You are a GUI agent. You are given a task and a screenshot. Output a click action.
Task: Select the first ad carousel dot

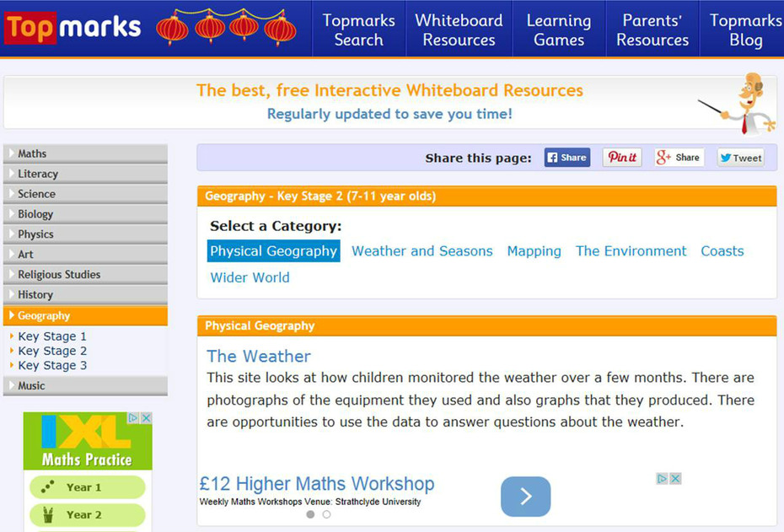click(310, 514)
